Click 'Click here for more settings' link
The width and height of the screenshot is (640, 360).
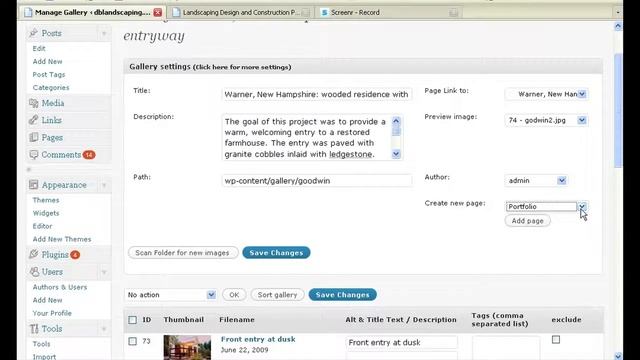point(242,67)
